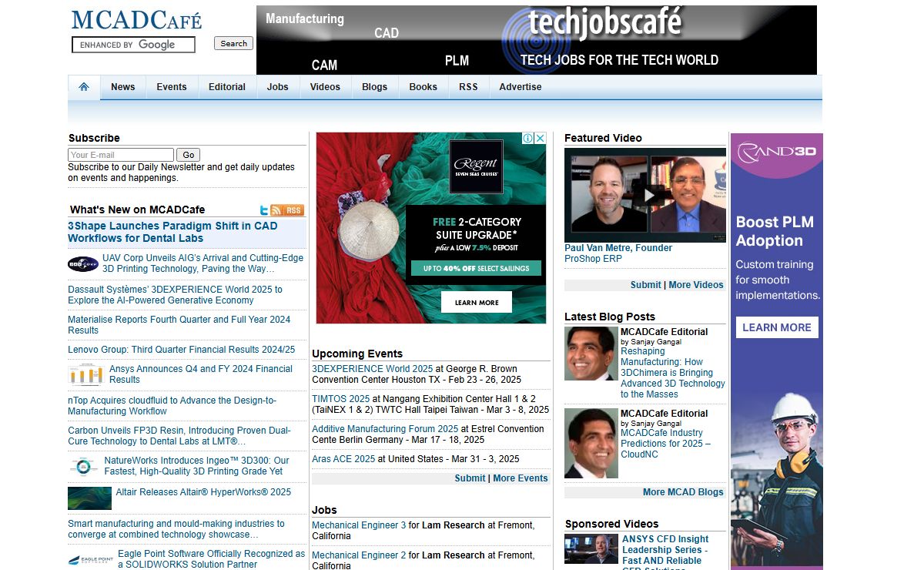This screenshot has height=570, width=924.
Task: Click the Go subscribe button
Action: pos(188,155)
